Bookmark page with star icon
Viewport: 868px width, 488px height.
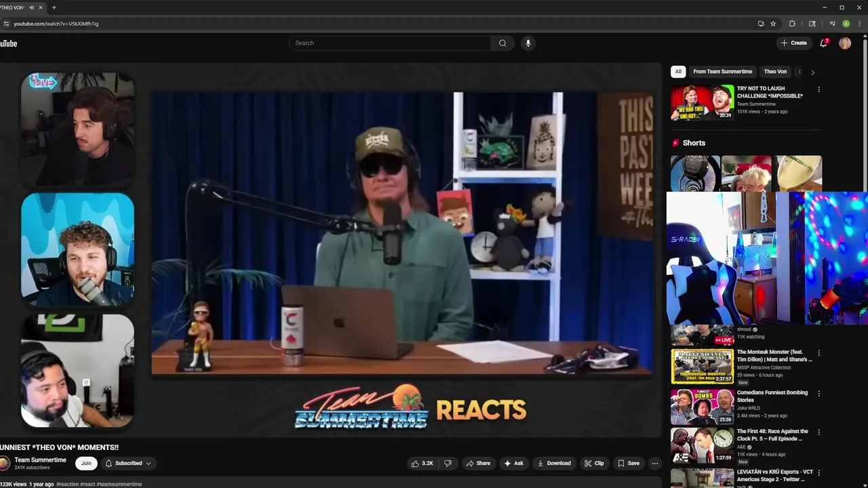click(773, 24)
